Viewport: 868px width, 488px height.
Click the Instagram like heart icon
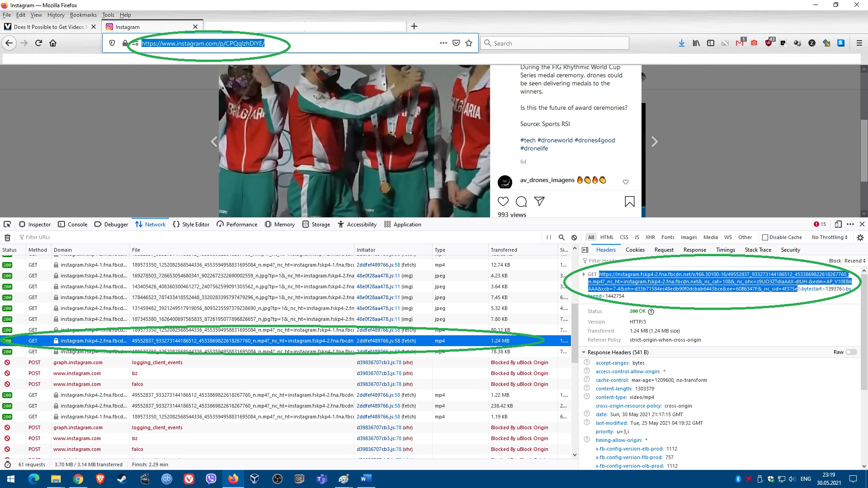(x=503, y=202)
